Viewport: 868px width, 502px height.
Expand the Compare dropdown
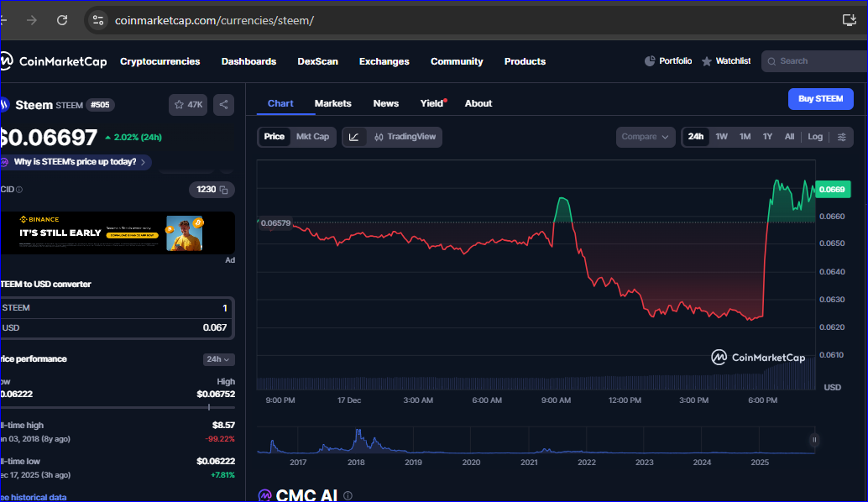645,137
